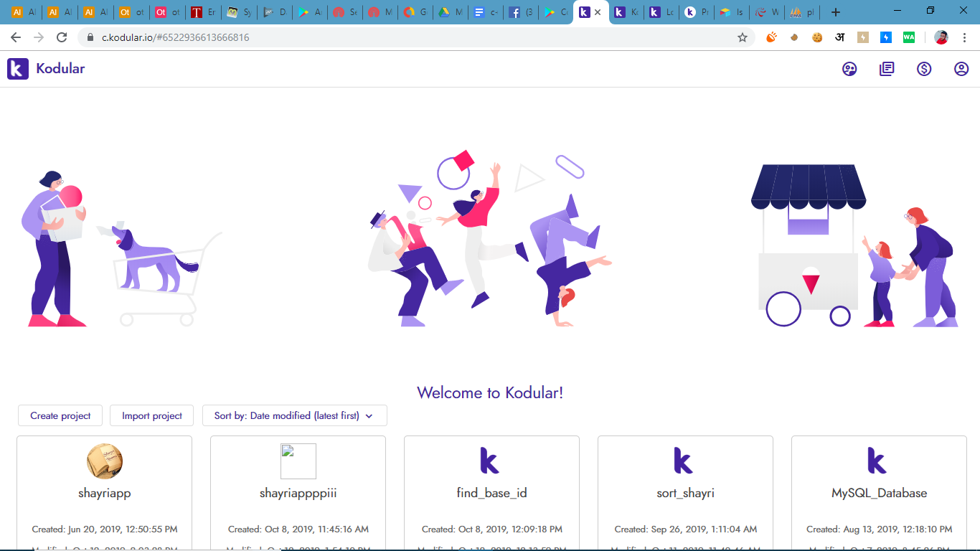Switch to the Facebook browser tab
The height and width of the screenshot is (551, 980).
[x=521, y=12]
